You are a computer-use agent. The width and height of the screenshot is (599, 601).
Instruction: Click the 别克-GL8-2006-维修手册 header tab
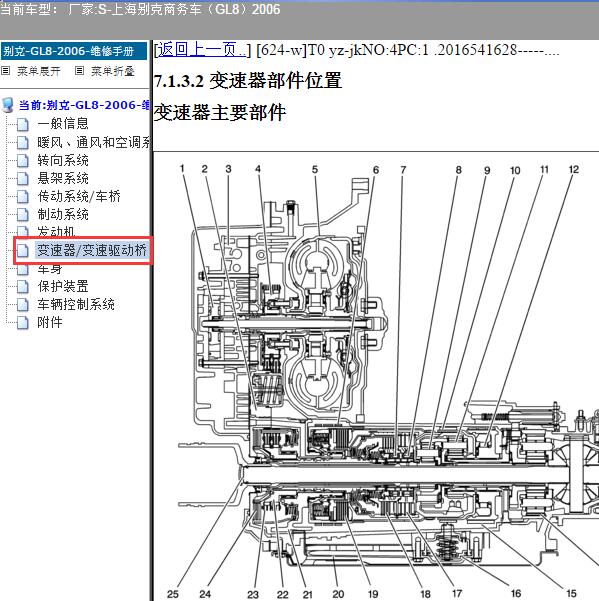point(74,51)
